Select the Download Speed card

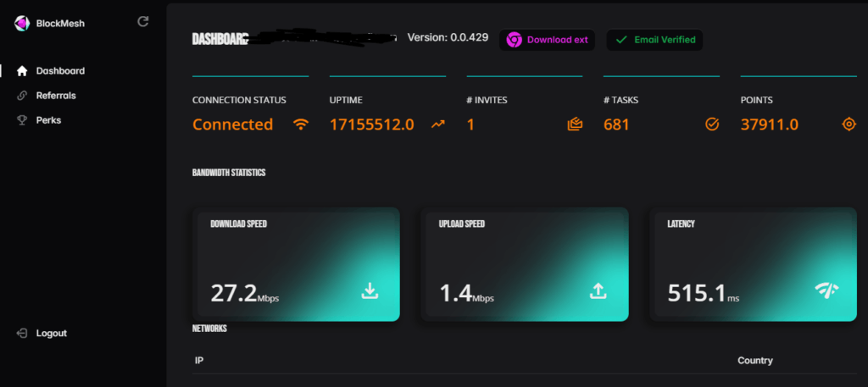[x=296, y=264]
